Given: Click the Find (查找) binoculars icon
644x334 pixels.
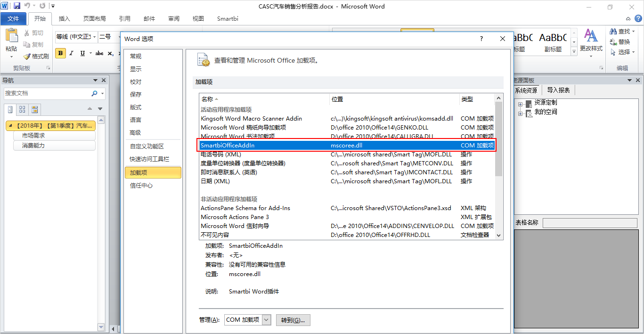Looking at the screenshot, I should coord(613,31).
